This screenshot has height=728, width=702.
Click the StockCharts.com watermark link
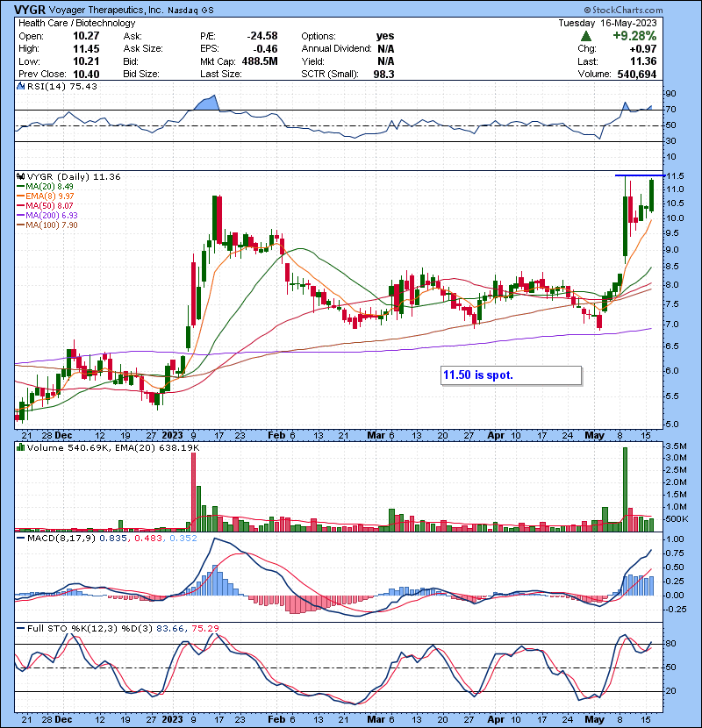click(623, 10)
